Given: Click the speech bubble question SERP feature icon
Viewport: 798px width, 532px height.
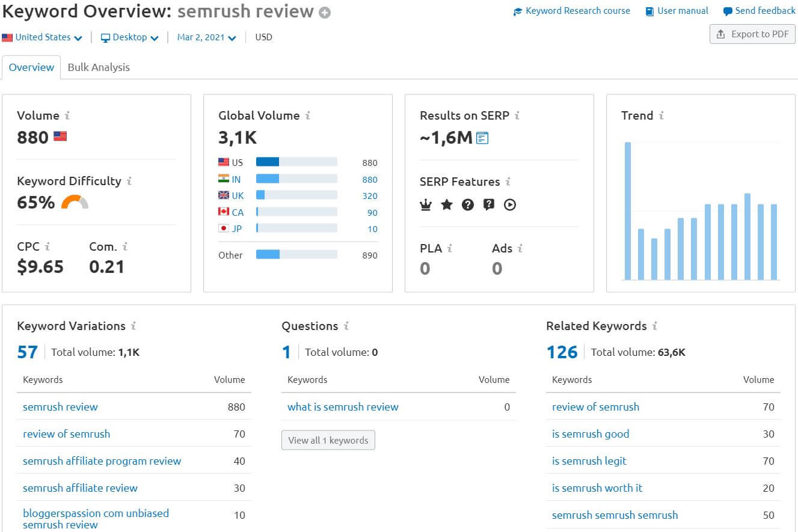Looking at the screenshot, I should pos(489,205).
